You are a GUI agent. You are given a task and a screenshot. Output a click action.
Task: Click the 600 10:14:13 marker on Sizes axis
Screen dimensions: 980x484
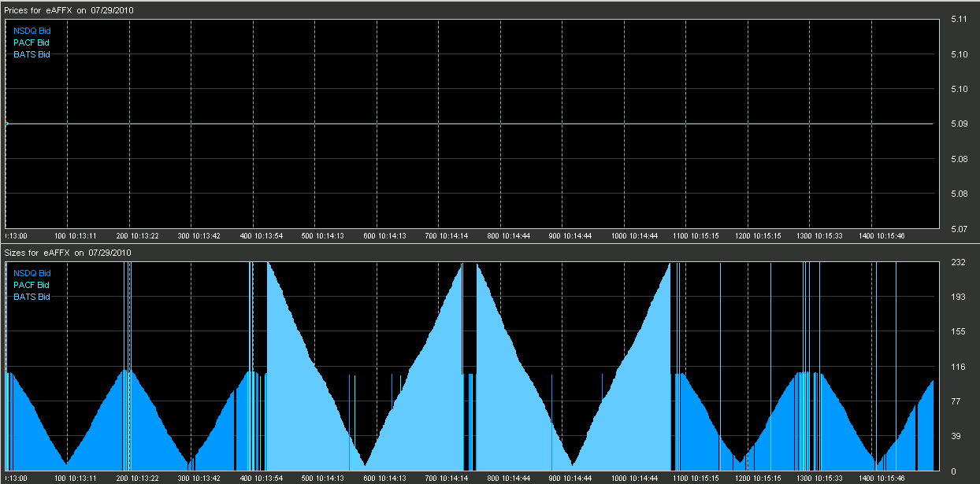click(x=384, y=478)
